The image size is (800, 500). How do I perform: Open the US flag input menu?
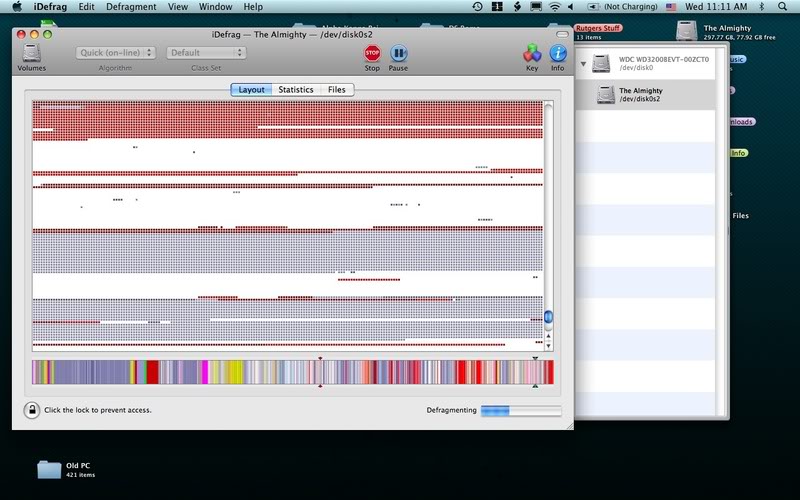[671, 7]
